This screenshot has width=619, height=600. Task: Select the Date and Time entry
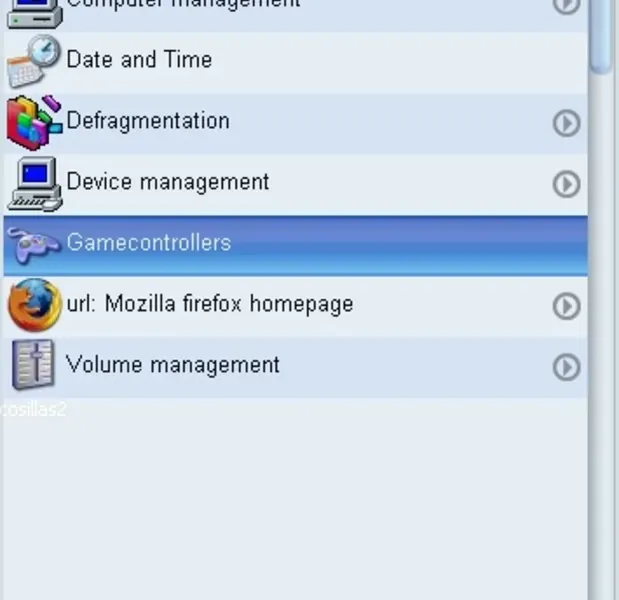point(139,60)
